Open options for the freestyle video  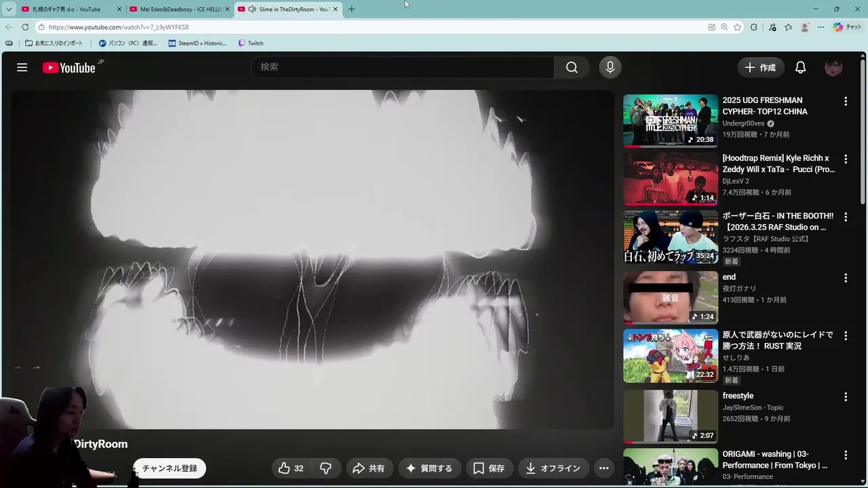coord(845,396)
